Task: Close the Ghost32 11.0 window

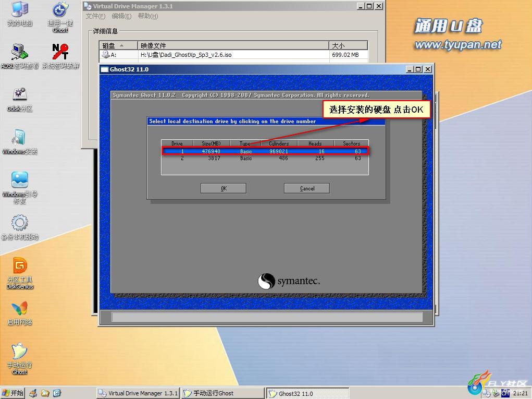Action: click(428, 69)
